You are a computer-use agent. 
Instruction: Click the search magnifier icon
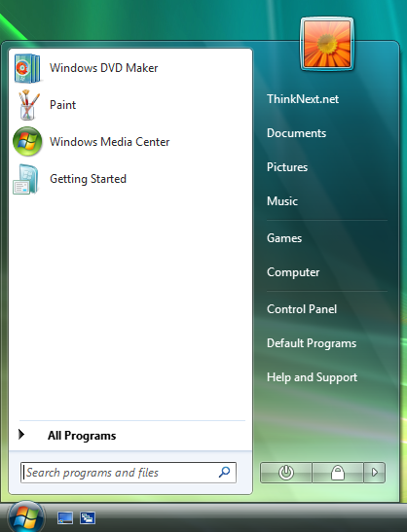coord(224,472)
